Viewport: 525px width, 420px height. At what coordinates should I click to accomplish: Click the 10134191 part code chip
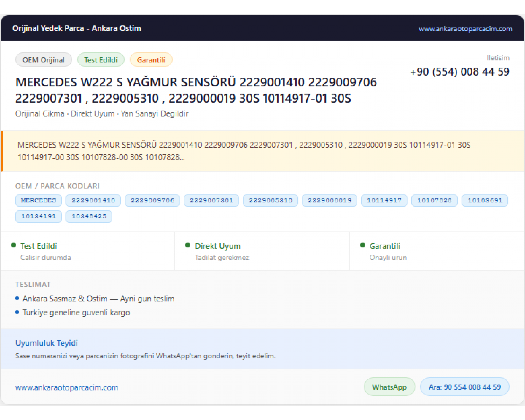pyautogui.click(x=38, y=216)
